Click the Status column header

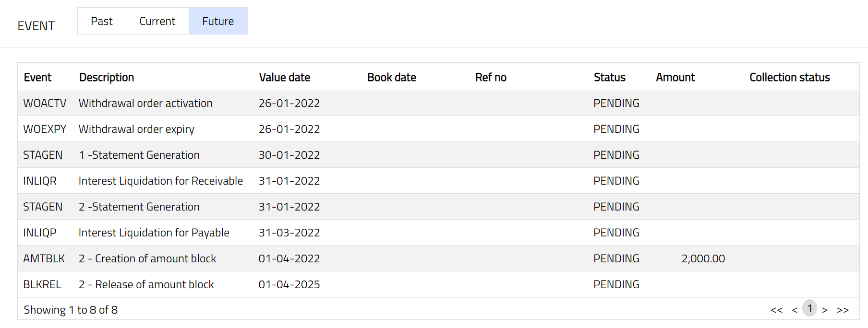pos(609,77)
